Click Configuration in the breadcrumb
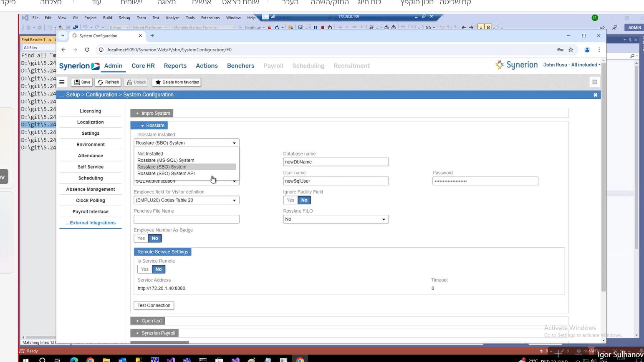Image resolution: width=644 pixels, height=362 pixels. point(101,95)
